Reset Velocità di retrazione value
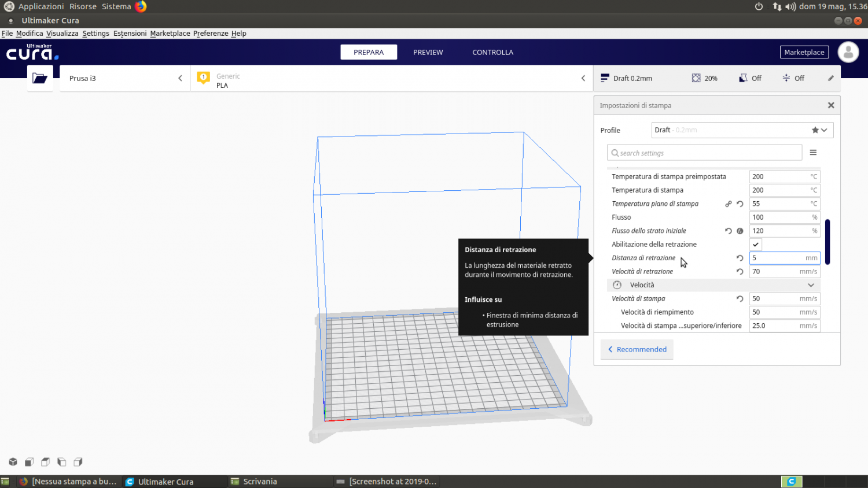The height and width of the screenshot is (488, 868). coord(740,271)
